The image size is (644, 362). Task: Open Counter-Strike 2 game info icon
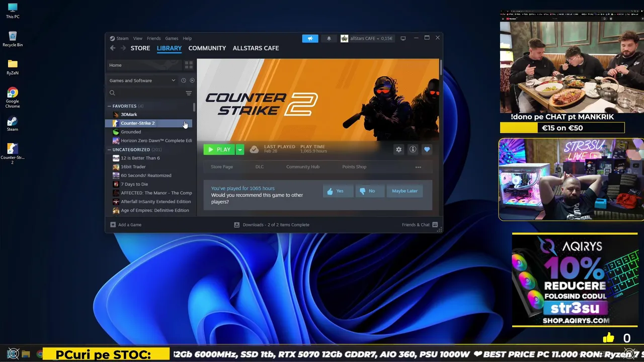point(413,149)
